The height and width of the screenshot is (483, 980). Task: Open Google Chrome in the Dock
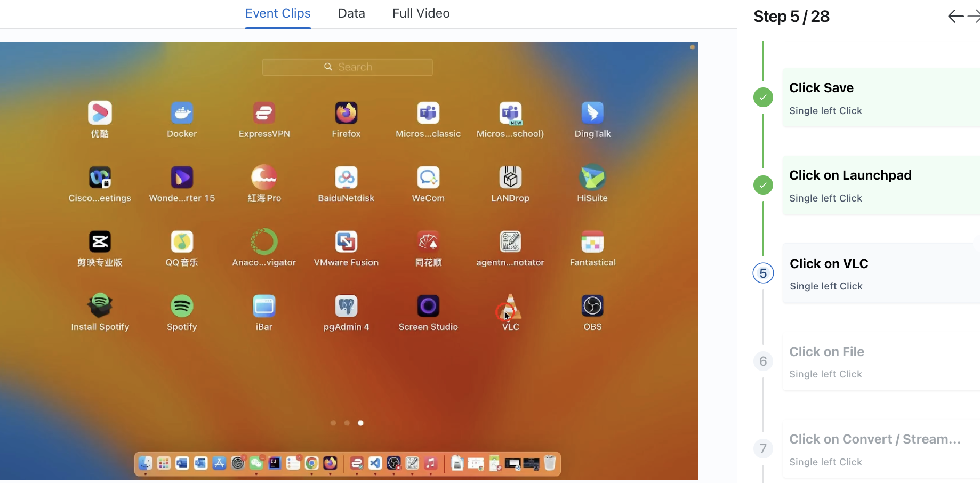click(x=312, y=463)
